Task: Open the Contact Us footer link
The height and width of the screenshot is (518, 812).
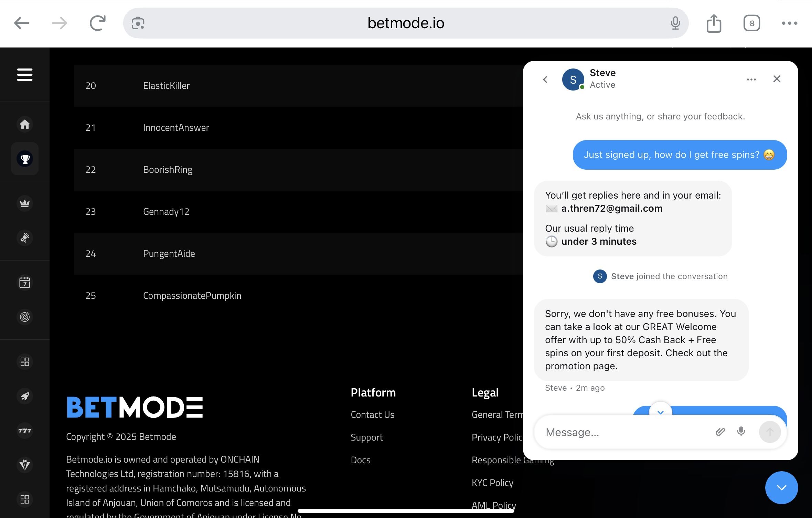Action: coord(372,415)
